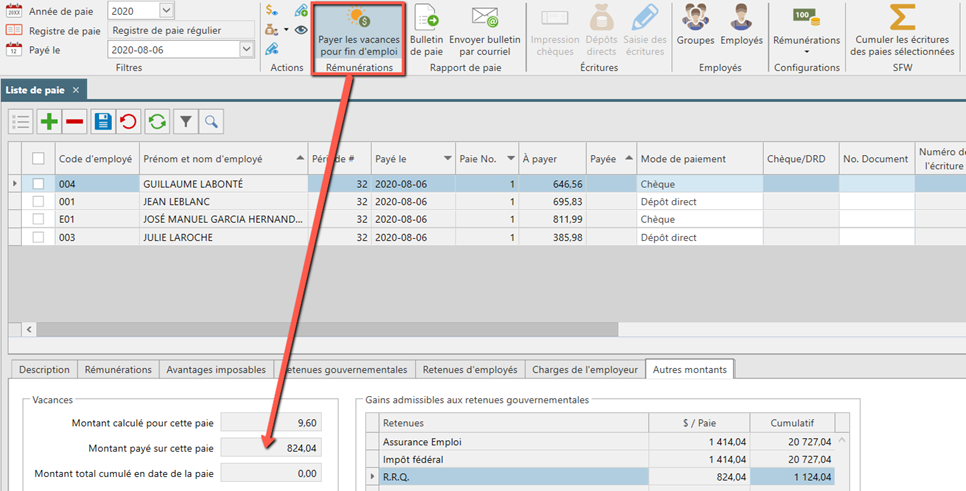The width and height of the screenshot is (966, 491).
Task: Click the red undo arrow icon
Action: (128, 121)
